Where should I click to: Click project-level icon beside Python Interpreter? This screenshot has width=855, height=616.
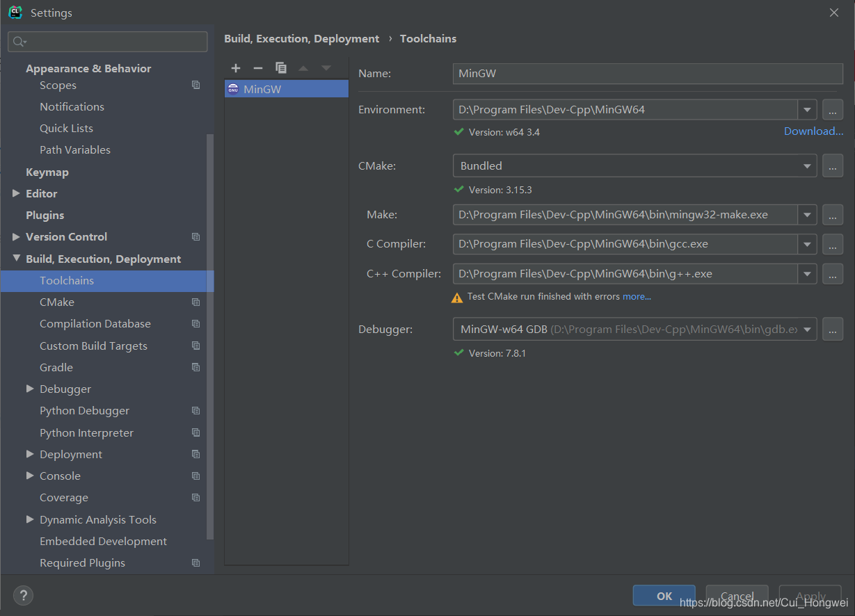tap(195, 432)
